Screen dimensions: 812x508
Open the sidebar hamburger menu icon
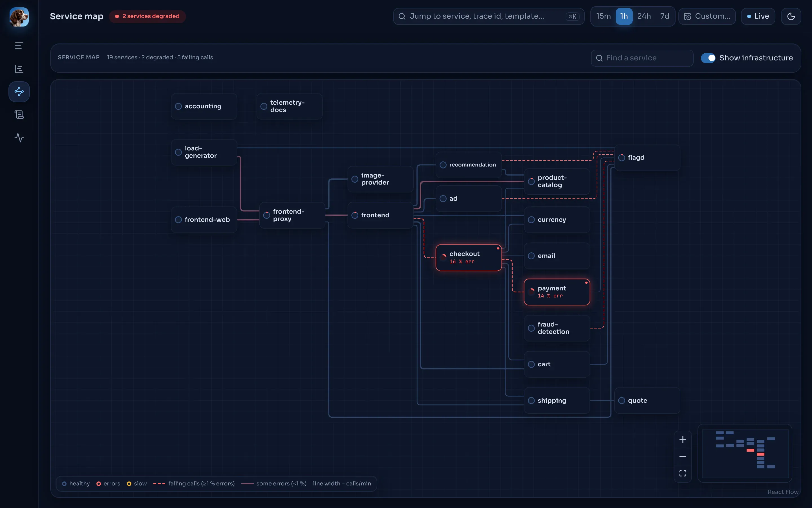19,46
